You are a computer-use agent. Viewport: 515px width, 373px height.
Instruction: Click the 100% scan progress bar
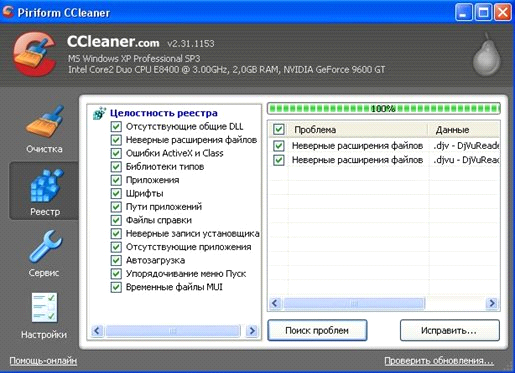click(384, 108)
